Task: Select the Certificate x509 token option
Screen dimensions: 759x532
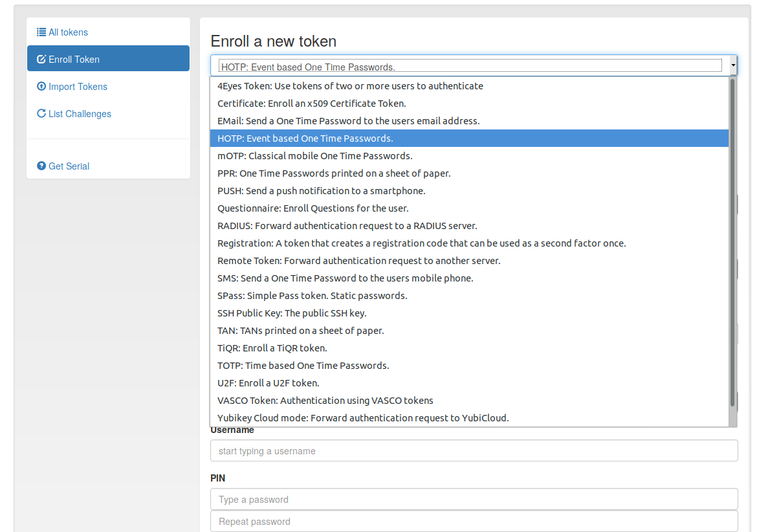Action: pos(470,103)
